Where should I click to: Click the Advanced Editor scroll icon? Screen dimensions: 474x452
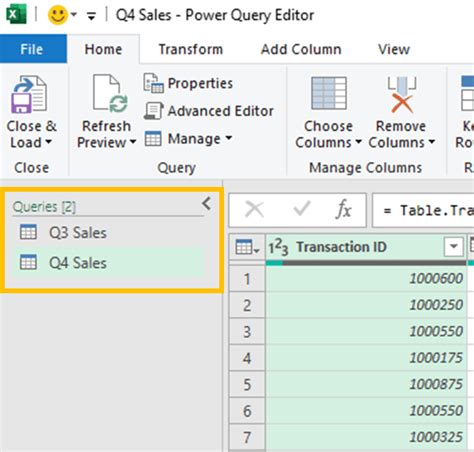(153, 111)
